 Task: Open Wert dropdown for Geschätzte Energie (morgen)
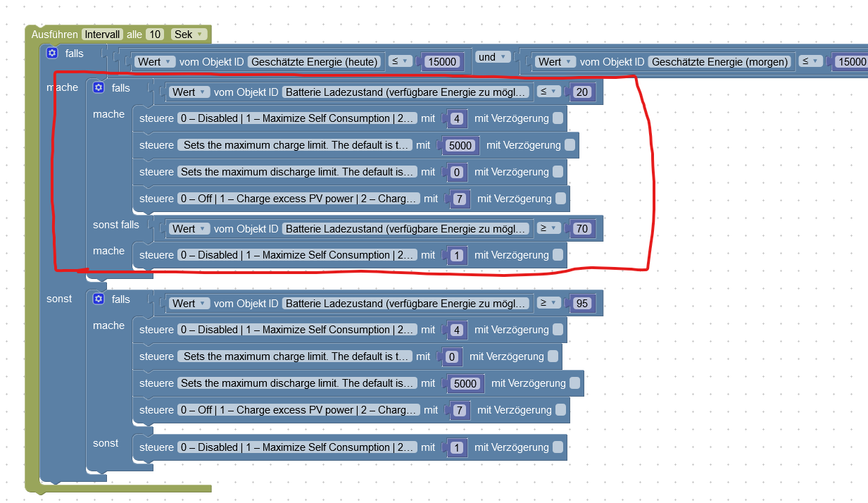(555, 61)
